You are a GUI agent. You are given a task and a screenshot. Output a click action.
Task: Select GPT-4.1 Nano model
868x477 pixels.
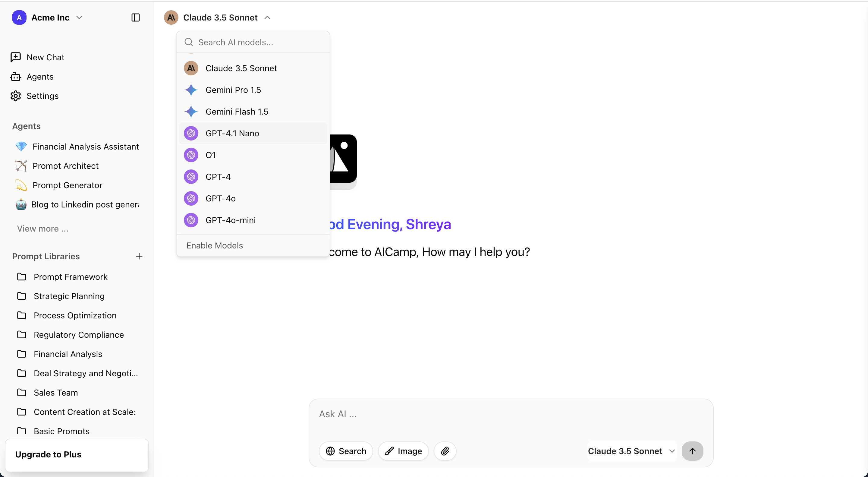pyautogui.click(x=253, y=133)
